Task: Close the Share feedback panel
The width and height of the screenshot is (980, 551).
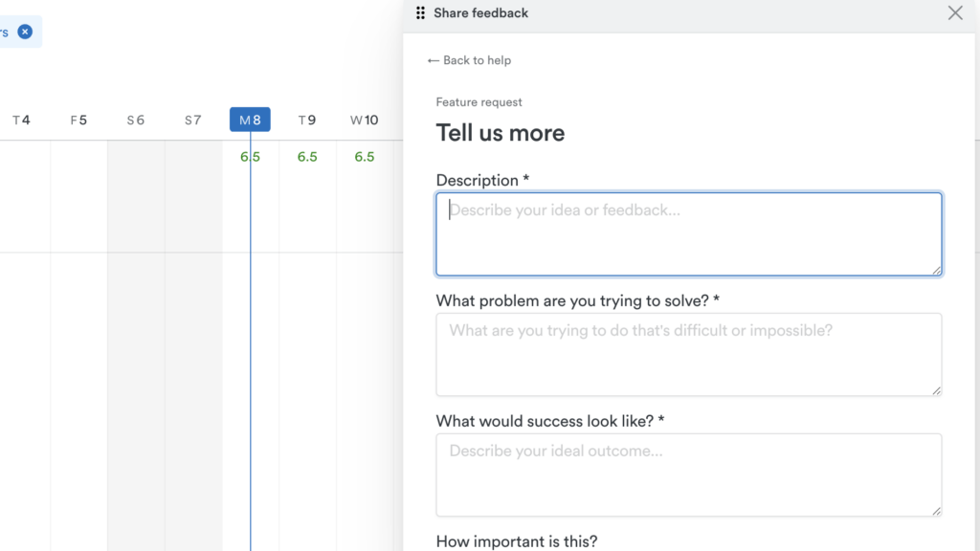Action: (955, 13)
